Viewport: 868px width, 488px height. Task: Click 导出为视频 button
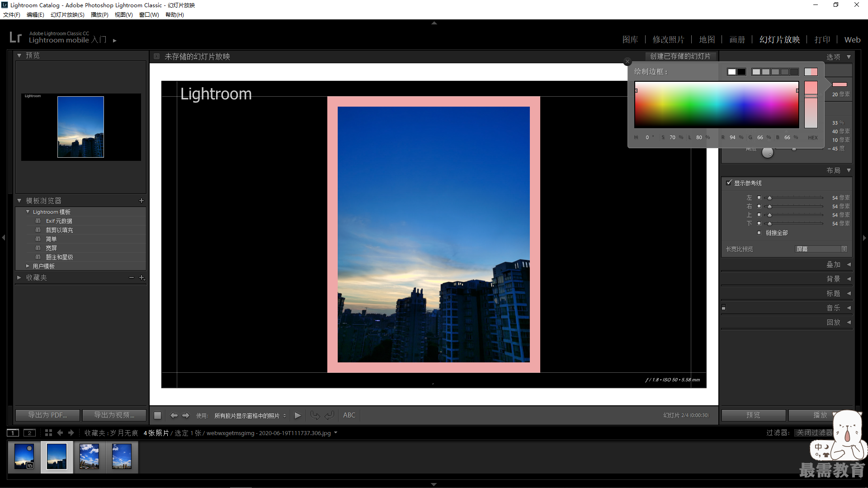pyautogui.click(x=114, y=415)
